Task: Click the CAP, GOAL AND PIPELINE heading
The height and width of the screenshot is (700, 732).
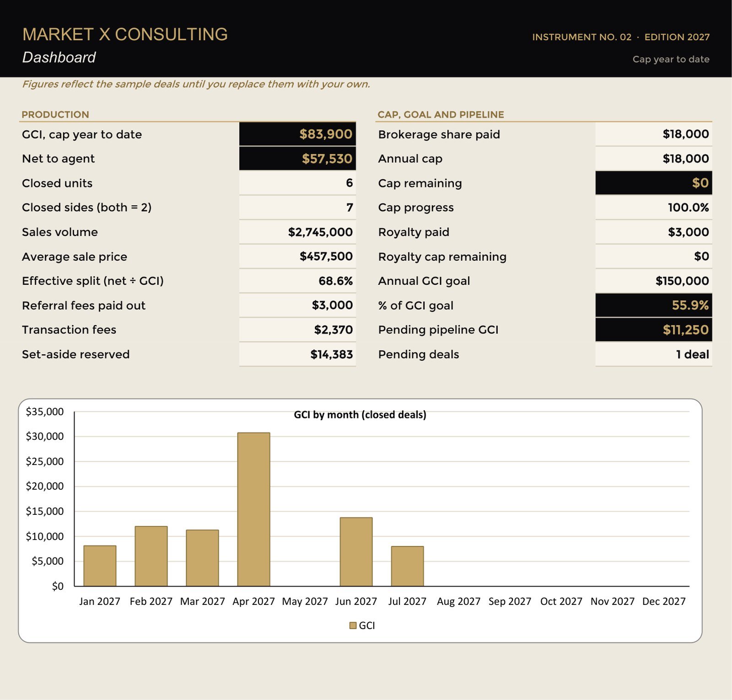Action: click(441, 115)
